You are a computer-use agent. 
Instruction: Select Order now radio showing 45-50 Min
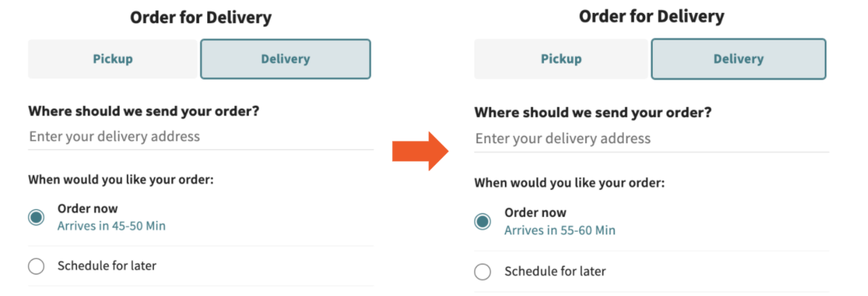(x=36, y=217)
